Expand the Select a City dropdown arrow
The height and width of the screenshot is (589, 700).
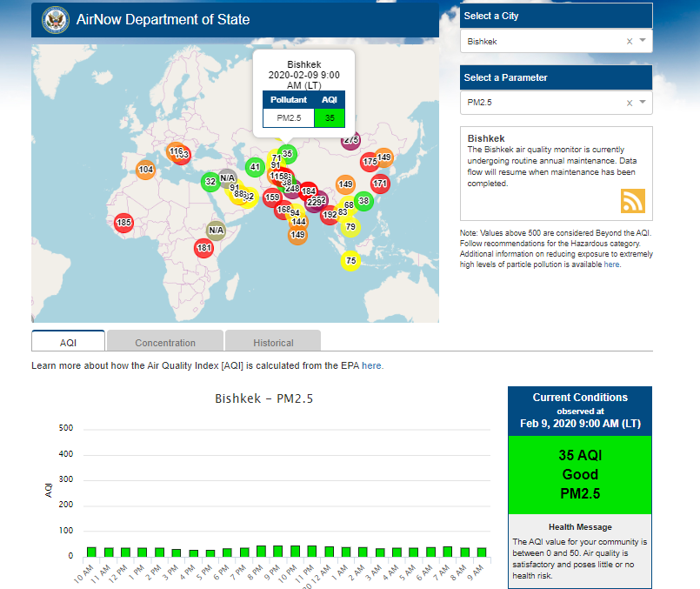(x=643, y=41)
